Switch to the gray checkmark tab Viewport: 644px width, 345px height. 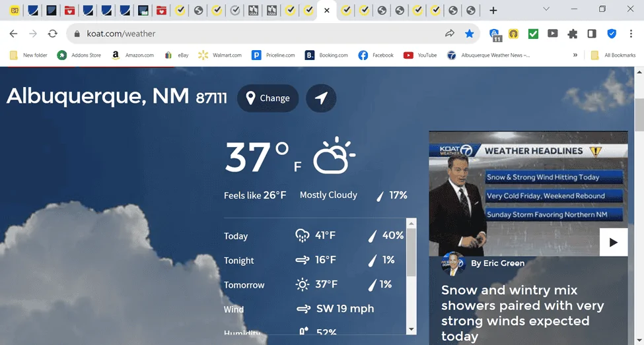235,11
